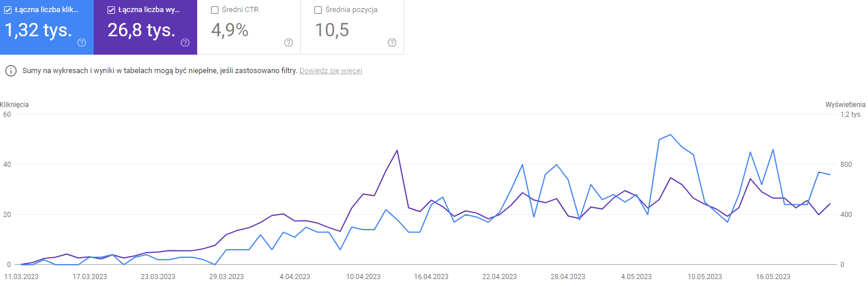868x286 pixels.
Task: Open help icon on the impressions card
Action: pos(185,43)
